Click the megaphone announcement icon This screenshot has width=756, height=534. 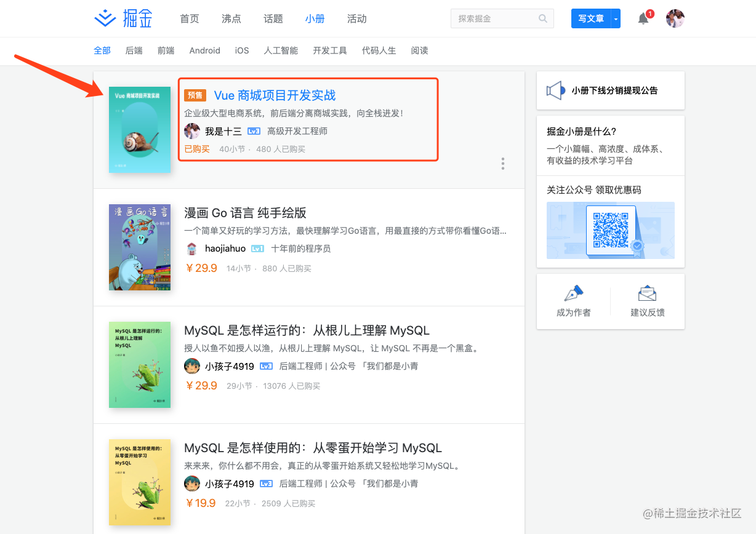556,90
